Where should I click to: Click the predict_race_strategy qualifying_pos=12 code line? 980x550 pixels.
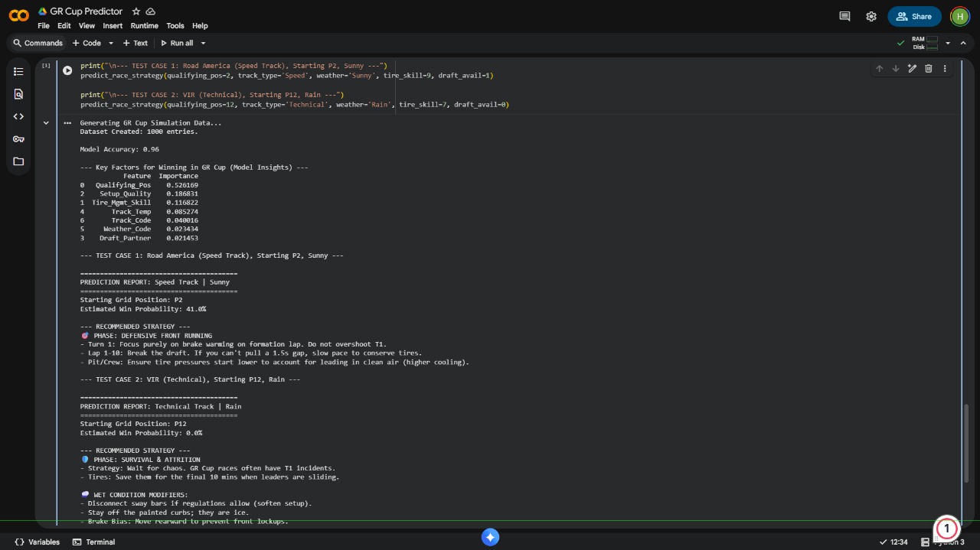295,104
